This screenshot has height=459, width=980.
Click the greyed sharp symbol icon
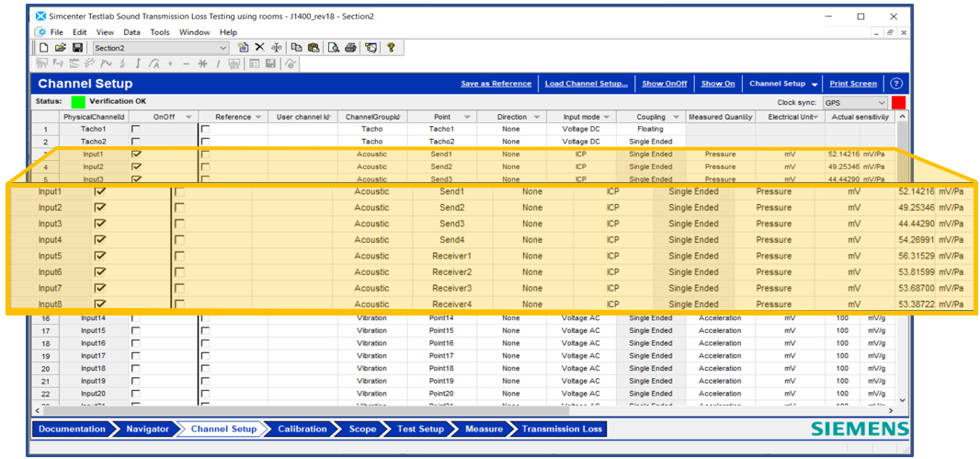click(122, 63)
